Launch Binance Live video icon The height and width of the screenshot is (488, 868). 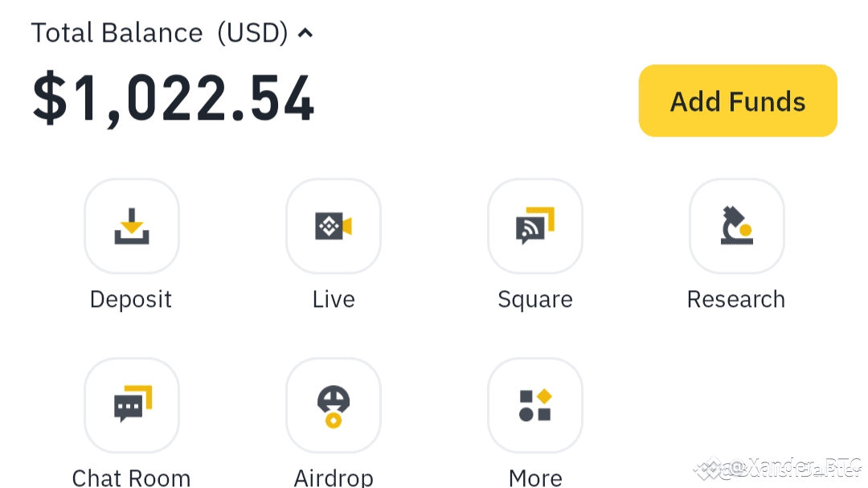[334, 226]
